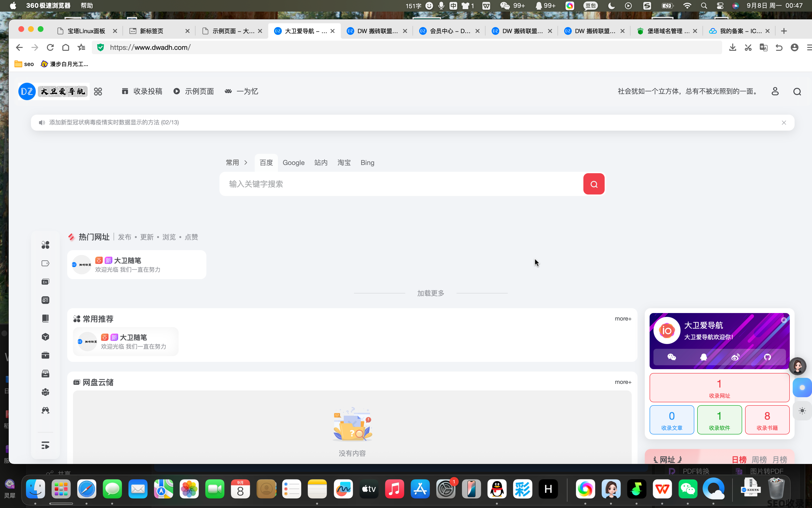Select the sidebar tag icon

pos(45,263)
